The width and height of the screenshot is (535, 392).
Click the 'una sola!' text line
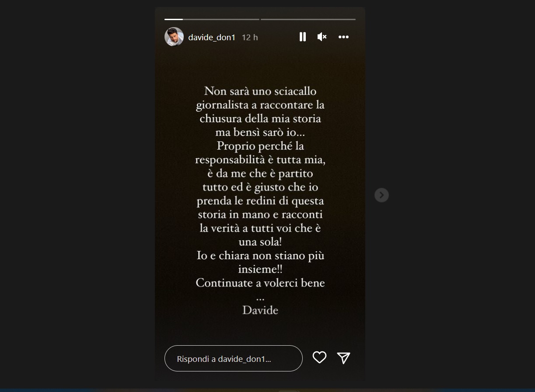(260, 242)
